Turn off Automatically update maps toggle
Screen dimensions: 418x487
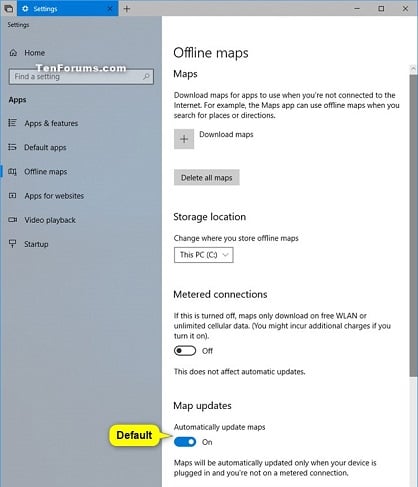tap(185, 442)
